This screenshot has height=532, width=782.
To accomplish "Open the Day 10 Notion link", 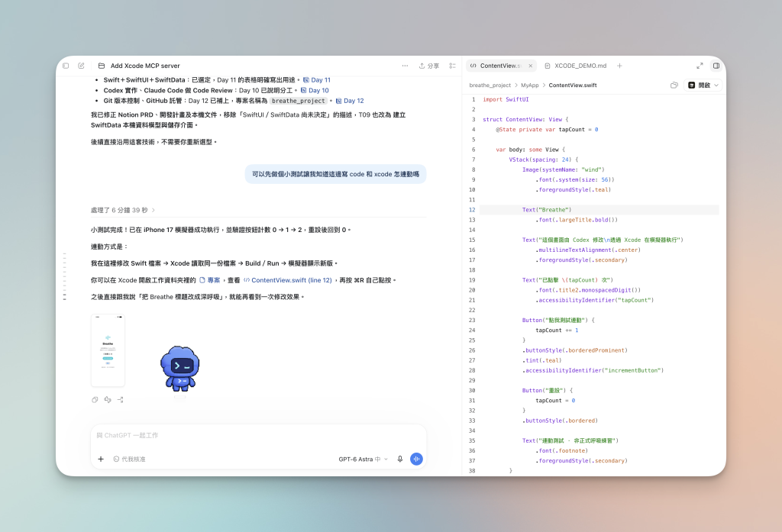I will coord(315,90).
